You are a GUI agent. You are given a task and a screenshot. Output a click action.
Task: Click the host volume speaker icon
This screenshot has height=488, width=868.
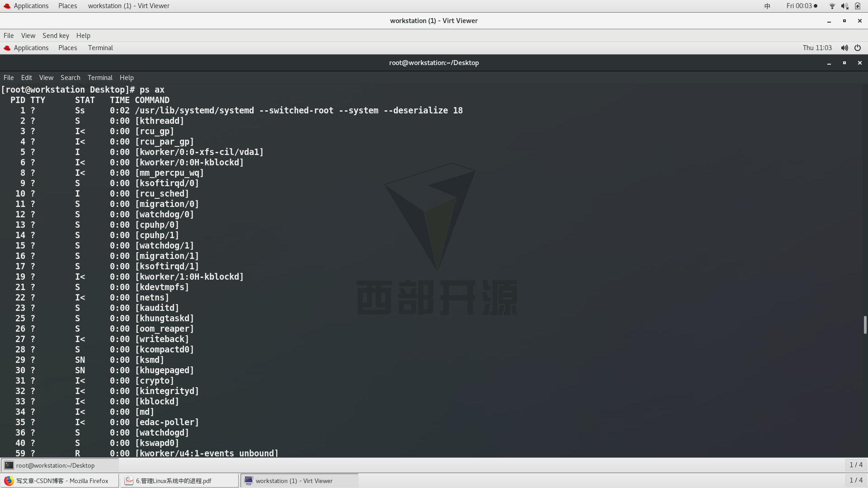[x=844, y=6]
